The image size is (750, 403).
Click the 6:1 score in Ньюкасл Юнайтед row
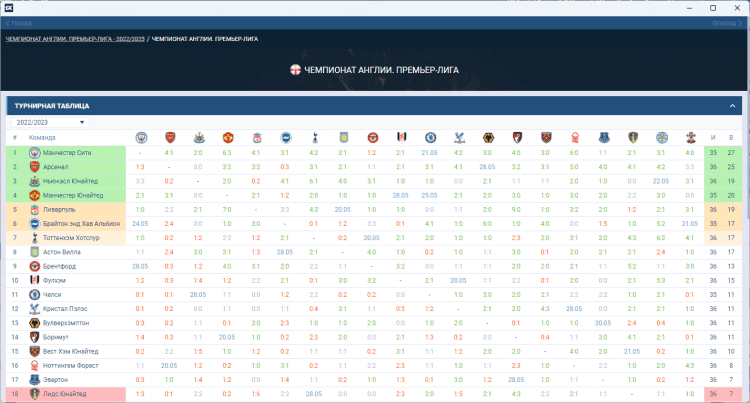pos(313,181)
